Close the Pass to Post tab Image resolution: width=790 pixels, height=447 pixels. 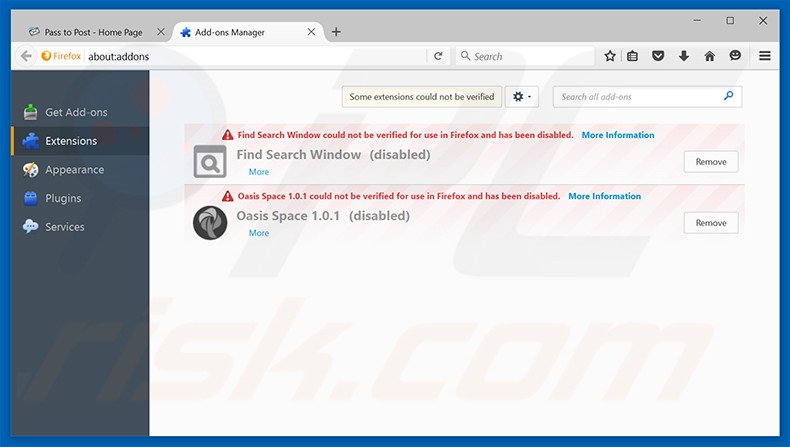click(161, 32)
